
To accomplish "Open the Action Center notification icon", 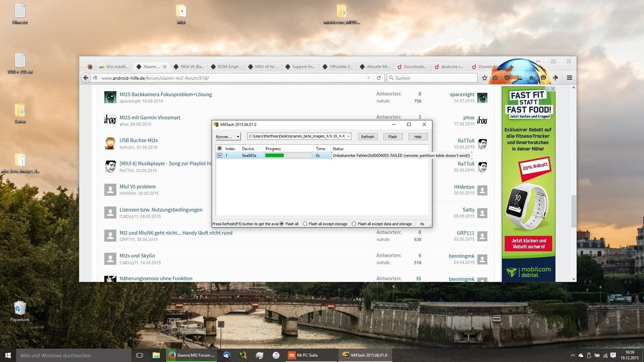I will pyautogui.click(x=613, y=355).
